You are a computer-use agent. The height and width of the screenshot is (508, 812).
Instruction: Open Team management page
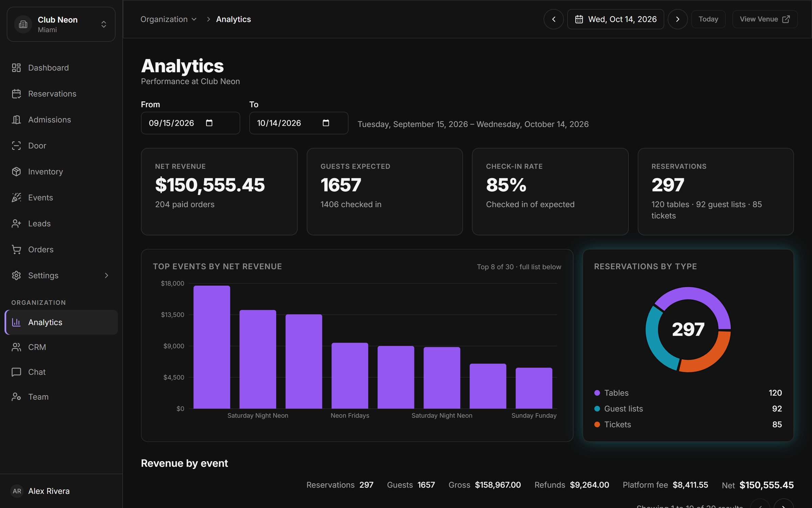click(61, 397)
